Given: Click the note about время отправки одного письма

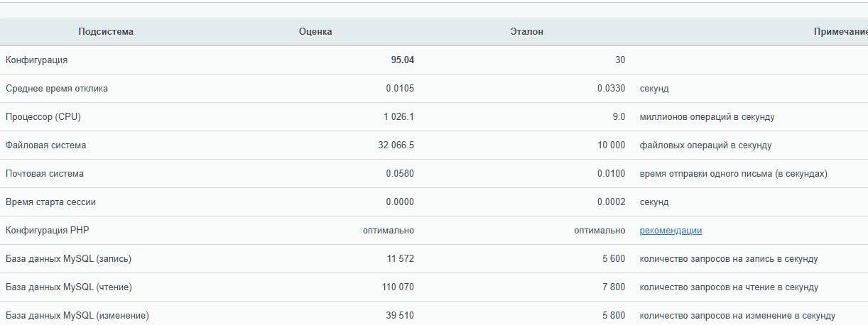Looking at the screenshot, I should [x=733, y=174].
